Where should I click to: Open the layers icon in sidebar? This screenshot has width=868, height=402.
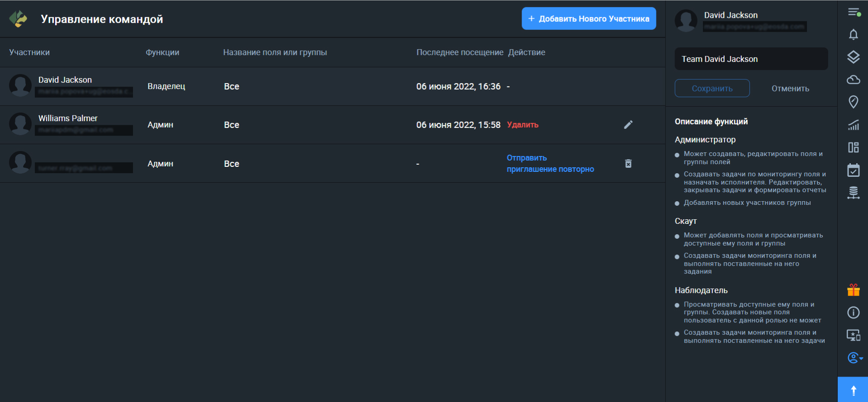(x=853, y=57)
